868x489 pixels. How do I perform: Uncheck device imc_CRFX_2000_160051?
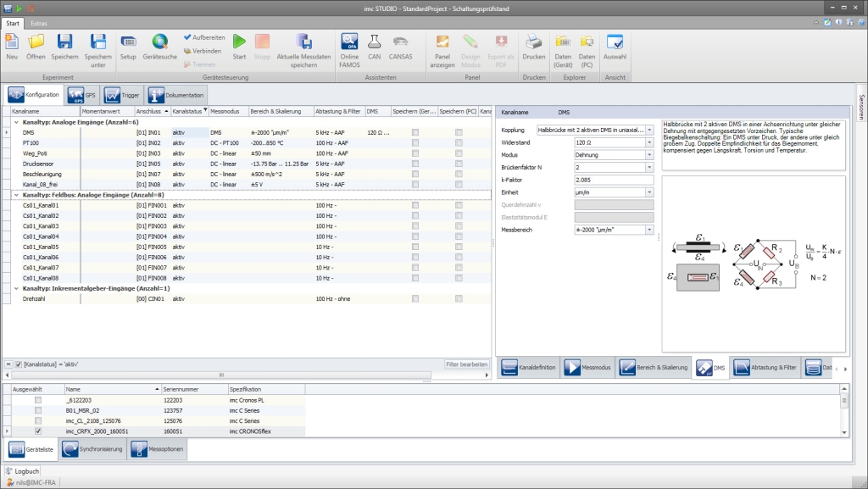[36, 431]
